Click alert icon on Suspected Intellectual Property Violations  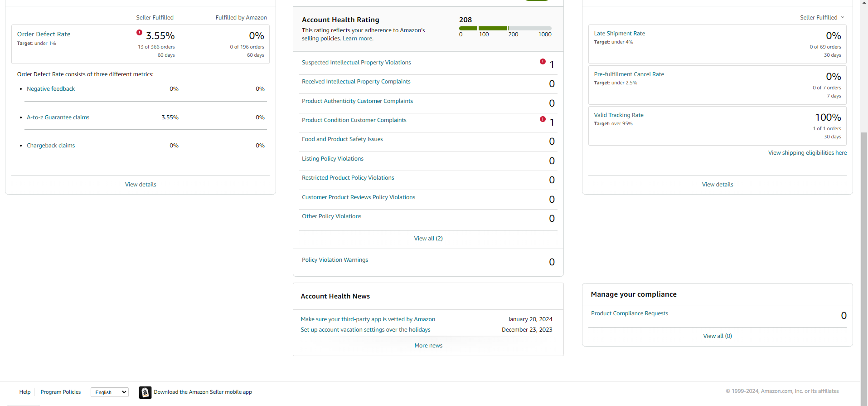tap(543, 62)
